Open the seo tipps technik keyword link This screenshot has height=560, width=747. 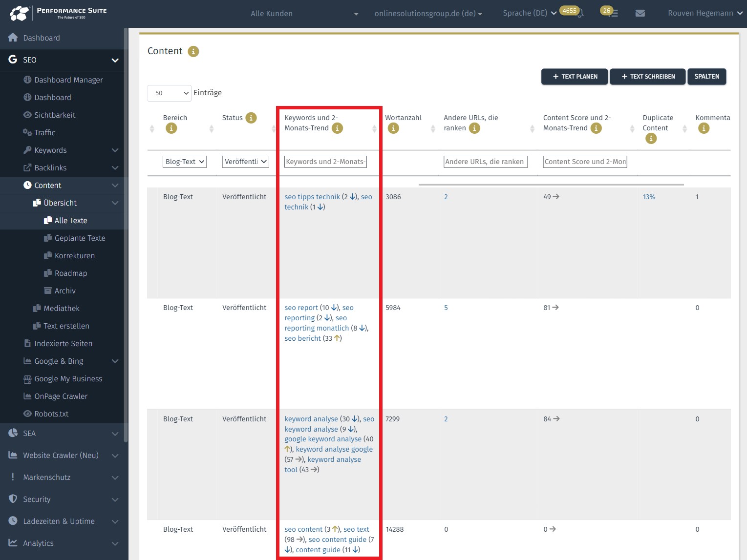[312, 197]
